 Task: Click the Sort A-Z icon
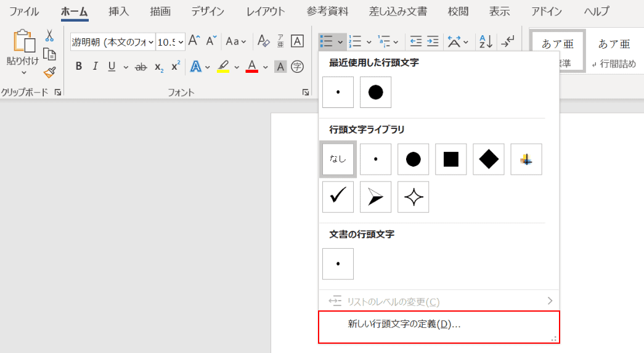(486, 41)
